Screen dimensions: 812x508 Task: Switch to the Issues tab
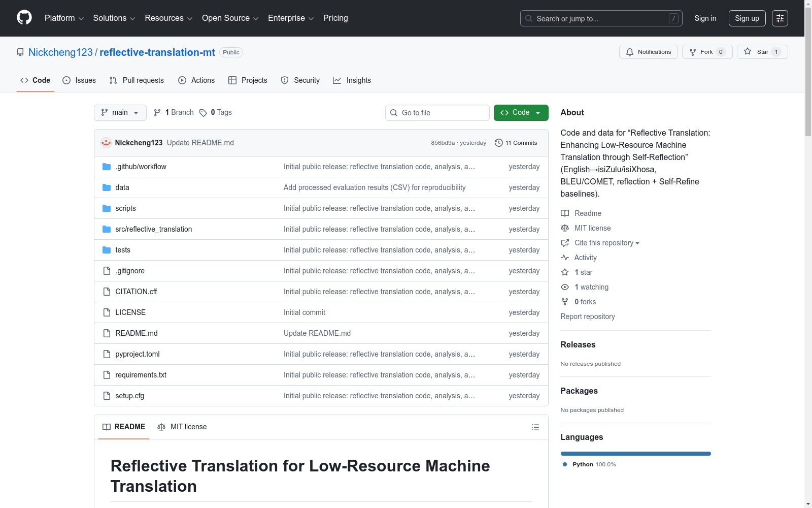tap(79, 80)
